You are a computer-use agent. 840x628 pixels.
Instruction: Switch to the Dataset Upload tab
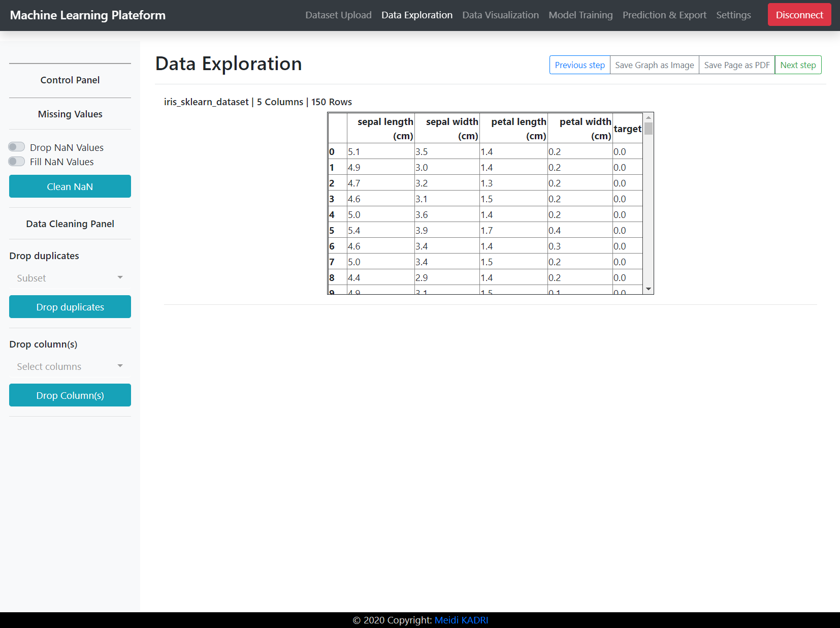338,15
